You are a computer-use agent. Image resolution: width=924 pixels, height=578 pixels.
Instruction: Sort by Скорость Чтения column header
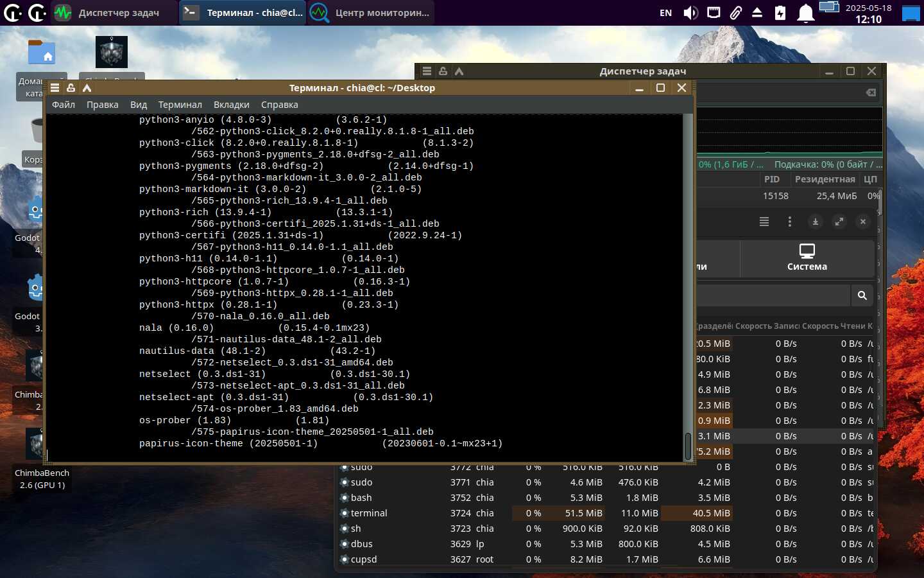833,326
